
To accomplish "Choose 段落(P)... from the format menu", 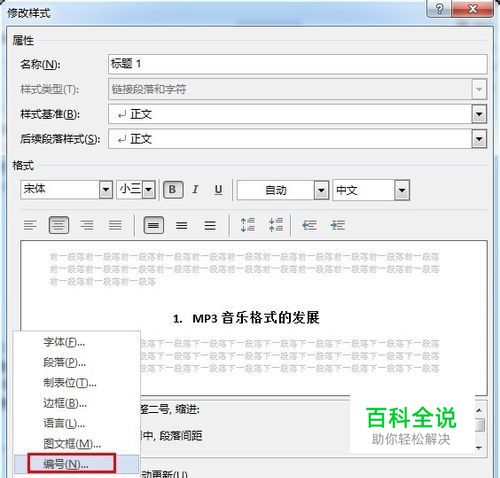I will (76, 362).
